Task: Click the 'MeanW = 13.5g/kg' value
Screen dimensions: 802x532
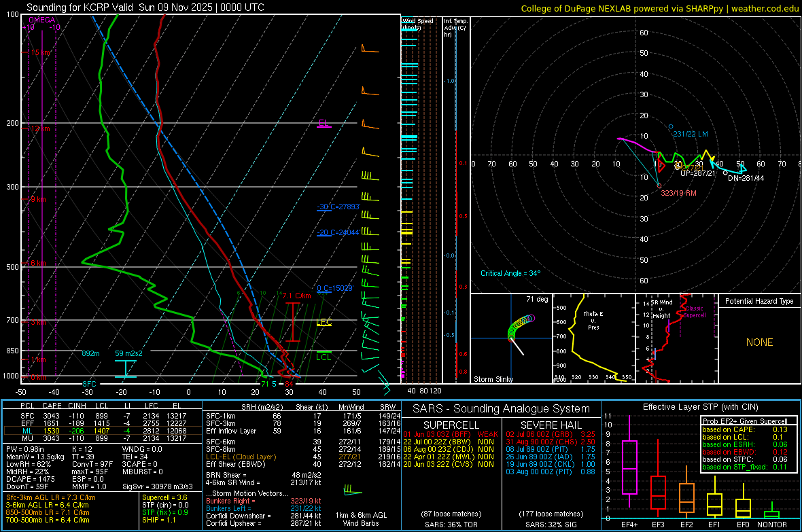Action: pos(35,457)
